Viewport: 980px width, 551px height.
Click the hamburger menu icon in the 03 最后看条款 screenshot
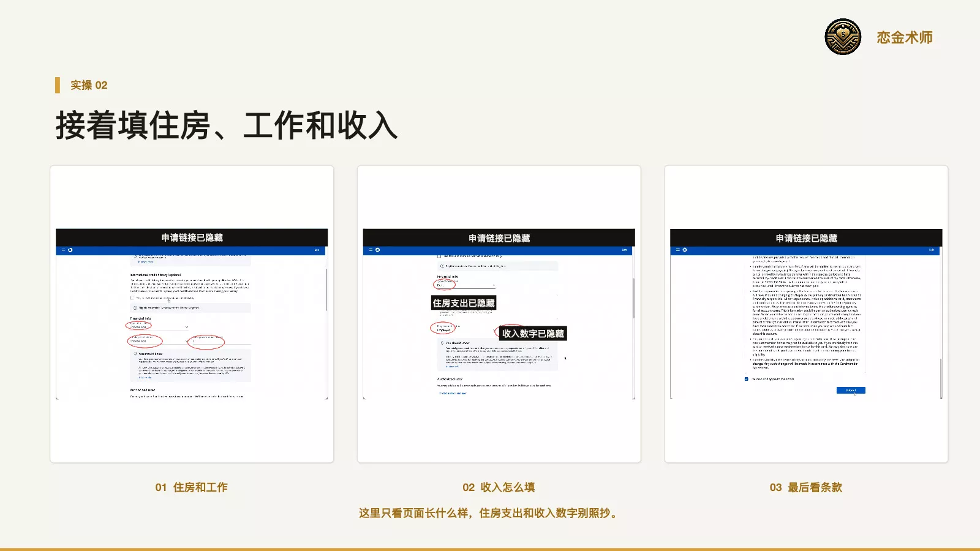677,250
